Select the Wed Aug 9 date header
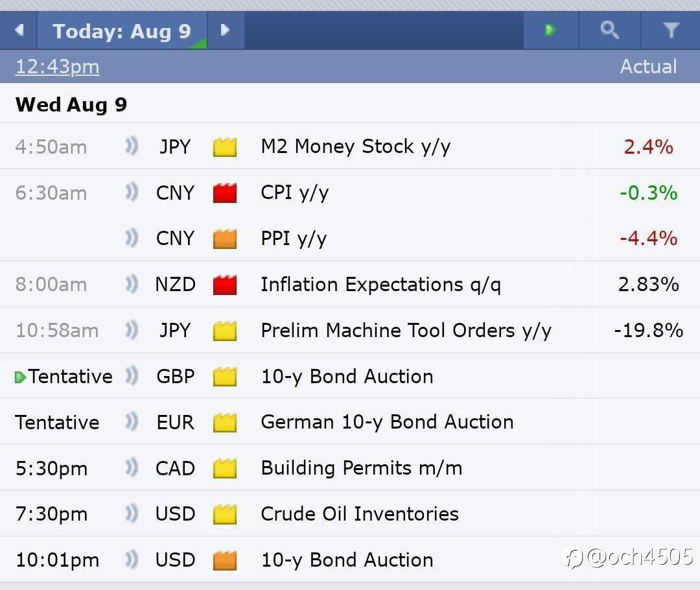Image resolution: width=700 pixels, height=590 pixels. click(x=71, y=104)
